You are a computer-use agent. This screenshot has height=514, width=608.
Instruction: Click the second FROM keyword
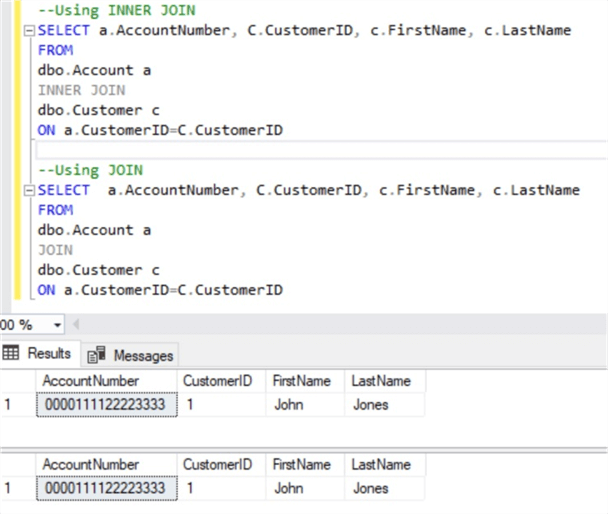(55, 210)
